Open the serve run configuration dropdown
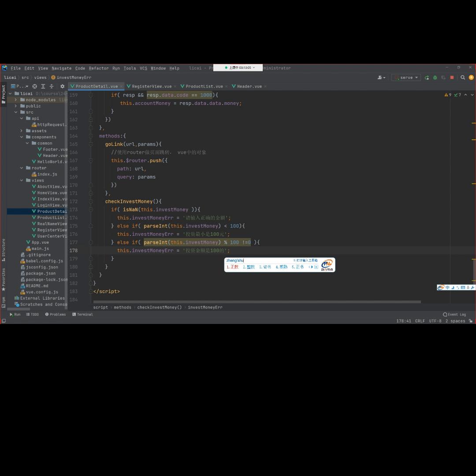Viewport: 476px width, 476px height. [x=406, y=78]
